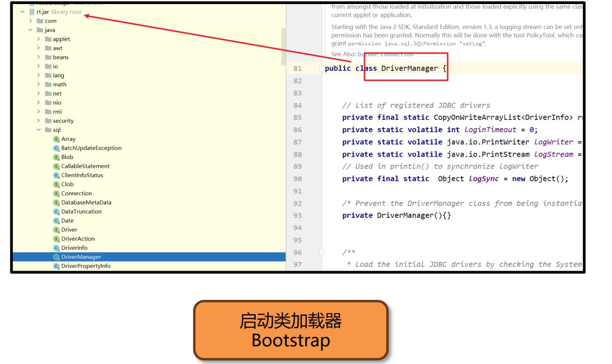
Task: Click the Bootstrap class loader button
Action: click(291, 330)
